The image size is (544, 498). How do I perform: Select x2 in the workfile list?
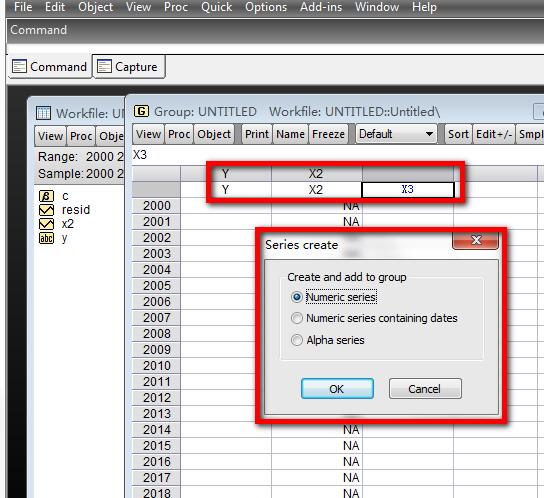68,224
